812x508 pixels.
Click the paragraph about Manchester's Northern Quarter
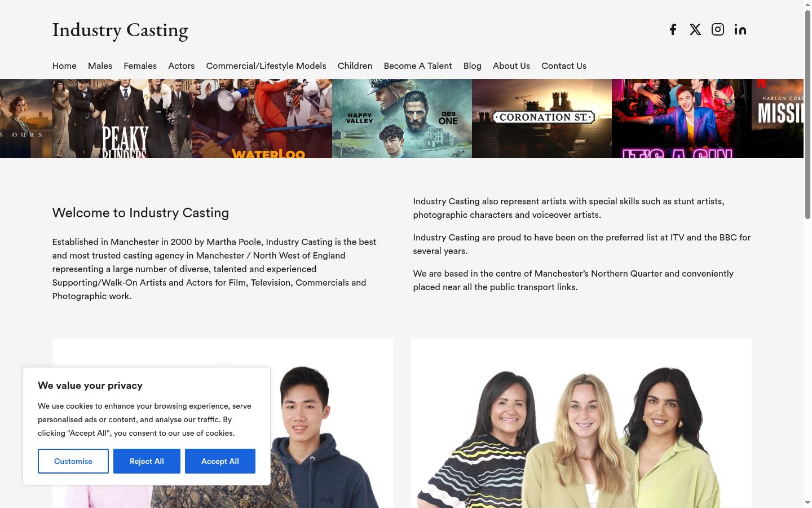pos(573,280)
